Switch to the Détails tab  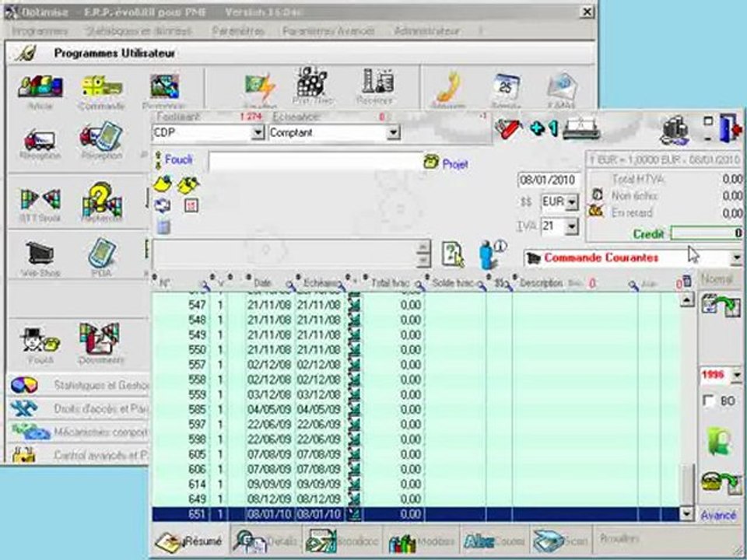pos(267,541)
